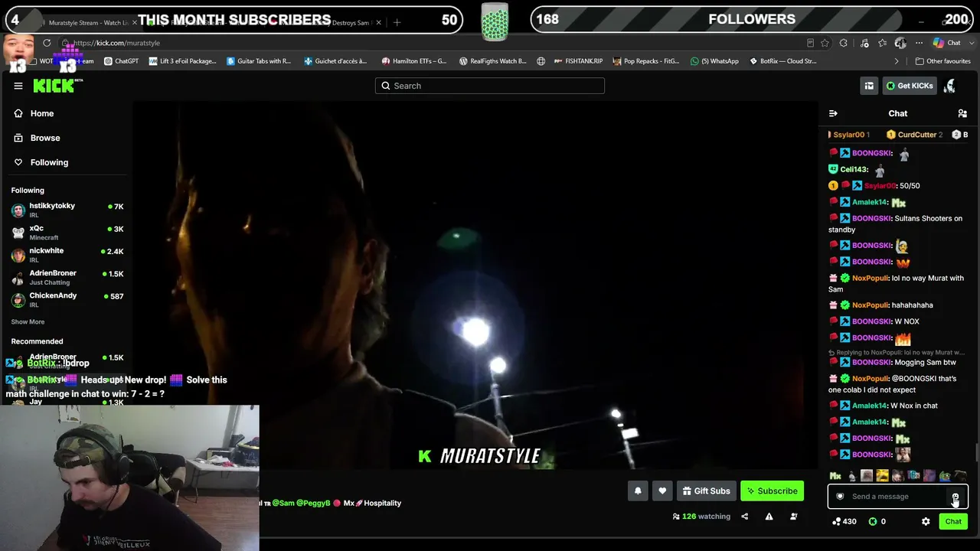The height and width of the screenshot is (551, 980).
Task: Open the (5) WhatsApp bookmark
Action: pyautogui.click(x=714, y=61)
